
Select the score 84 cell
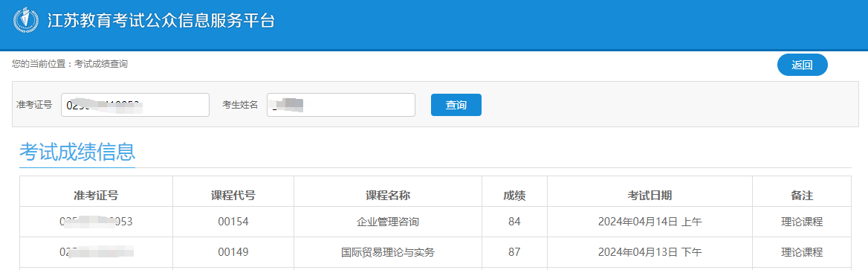coord(514,222)
